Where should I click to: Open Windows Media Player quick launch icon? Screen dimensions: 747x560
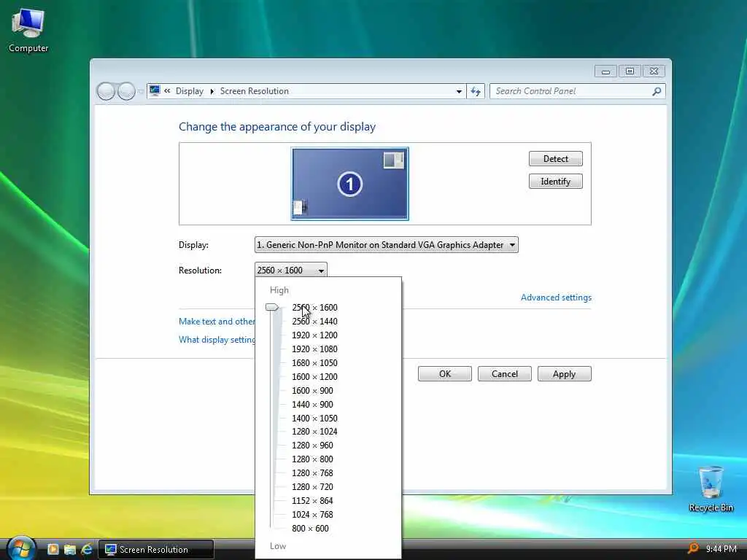coord(53,549)
